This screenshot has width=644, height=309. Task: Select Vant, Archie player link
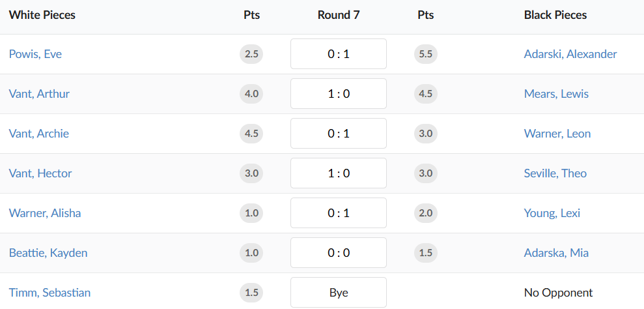(38, 134)
